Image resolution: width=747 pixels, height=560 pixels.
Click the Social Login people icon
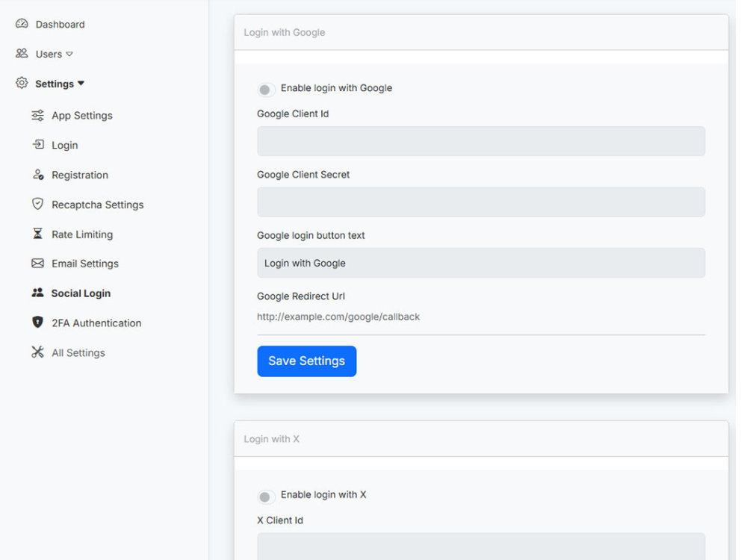37,293
